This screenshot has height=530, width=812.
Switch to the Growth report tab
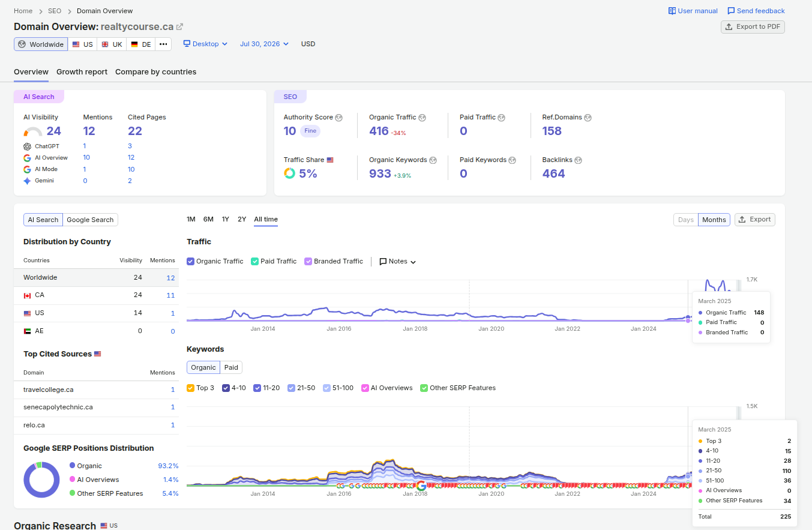(x=82, y=71)
